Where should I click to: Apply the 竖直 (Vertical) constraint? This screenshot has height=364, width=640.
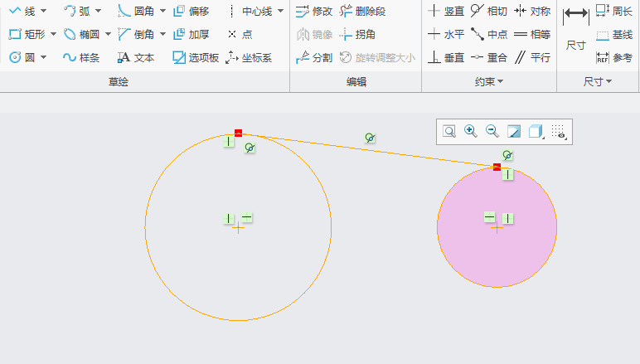pyautogui.click(x=446, y=11)
